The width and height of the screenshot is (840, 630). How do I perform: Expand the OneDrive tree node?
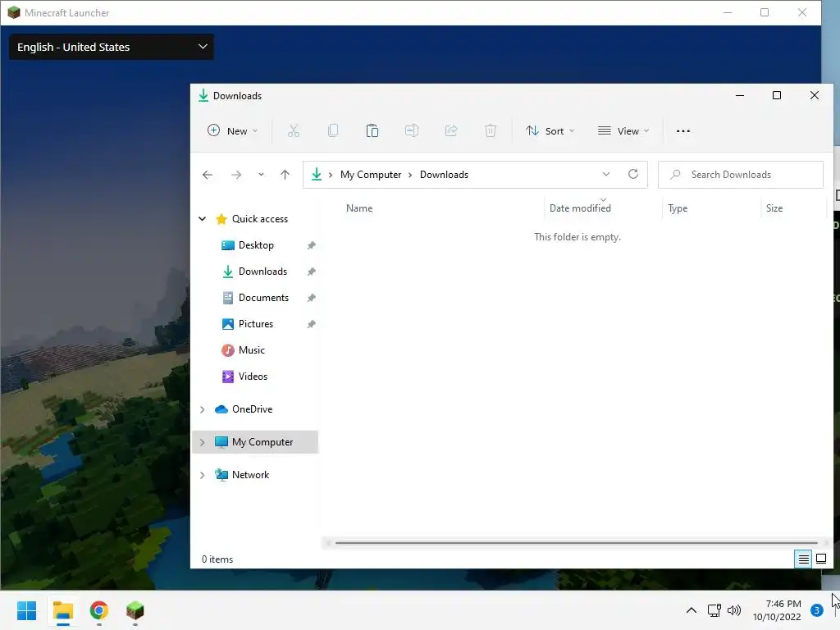point(203,409)
